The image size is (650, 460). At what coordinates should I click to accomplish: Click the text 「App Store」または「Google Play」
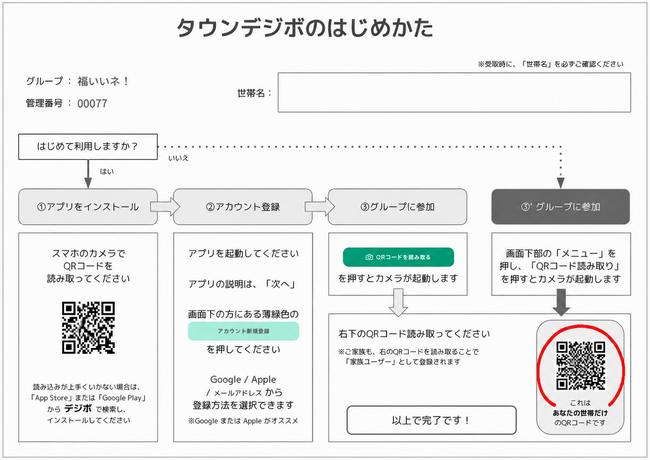click(88, 398)
